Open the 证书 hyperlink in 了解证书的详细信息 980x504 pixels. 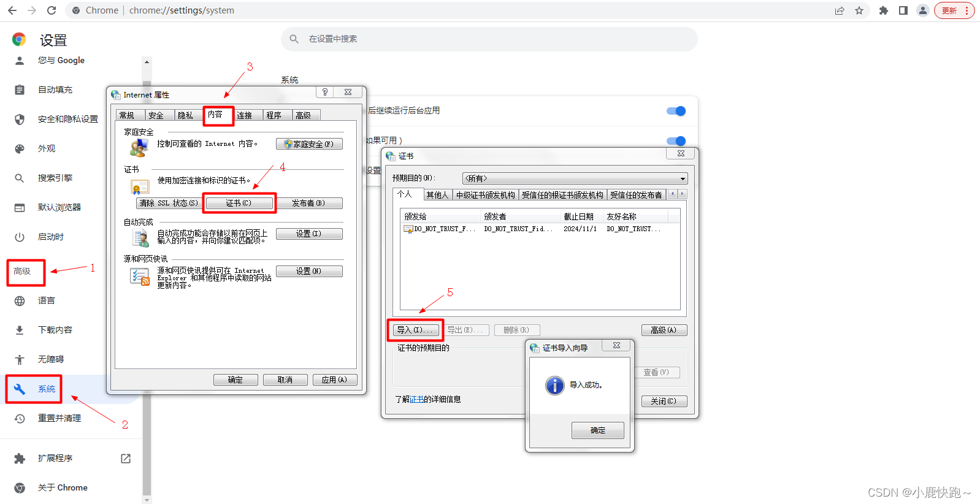coord(416,399)
